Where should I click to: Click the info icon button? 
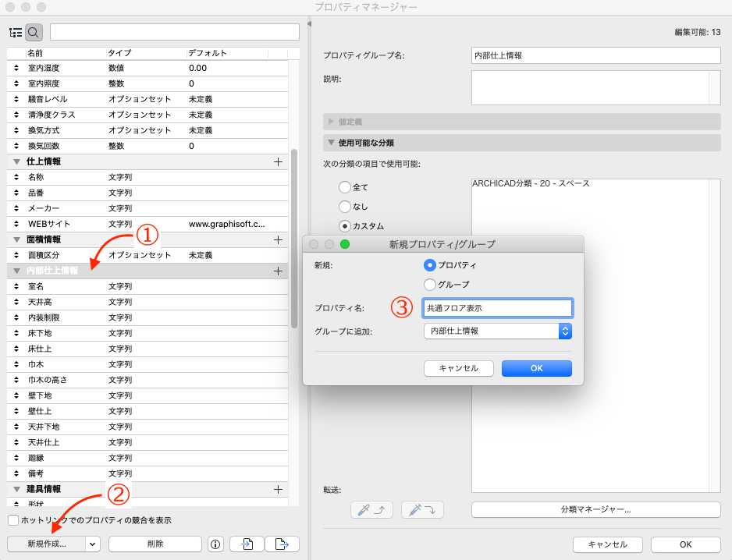(215, 544)
